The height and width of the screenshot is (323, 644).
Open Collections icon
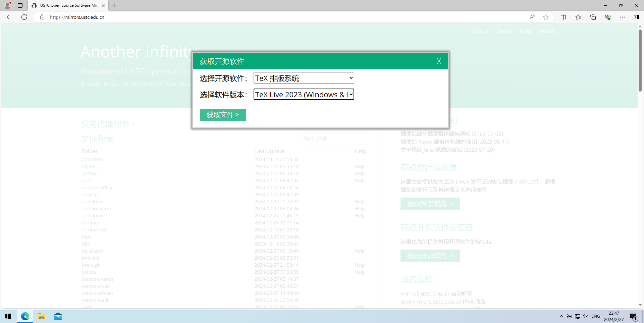tap(593, 17)
